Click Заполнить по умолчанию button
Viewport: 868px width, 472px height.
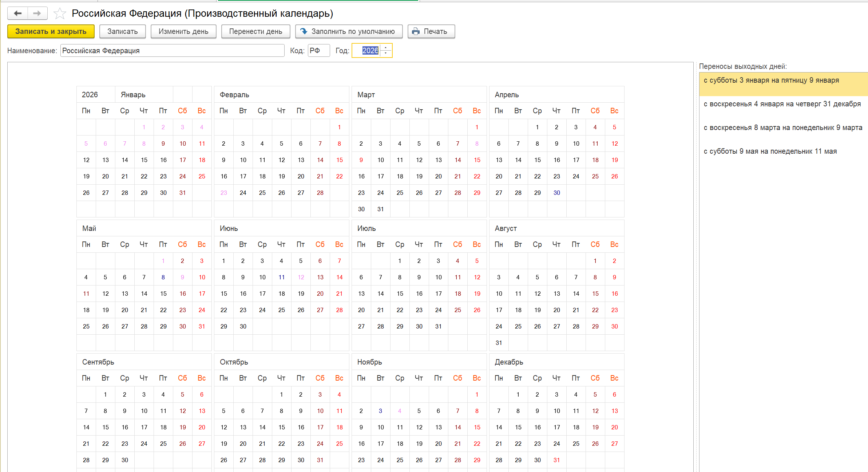pyautogui.click(x=349, y=31)
